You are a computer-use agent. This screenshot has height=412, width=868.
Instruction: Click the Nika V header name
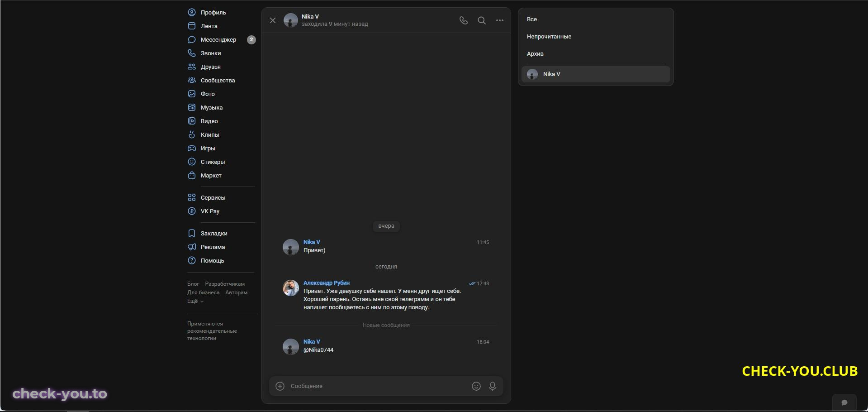[x=310, y=17]
